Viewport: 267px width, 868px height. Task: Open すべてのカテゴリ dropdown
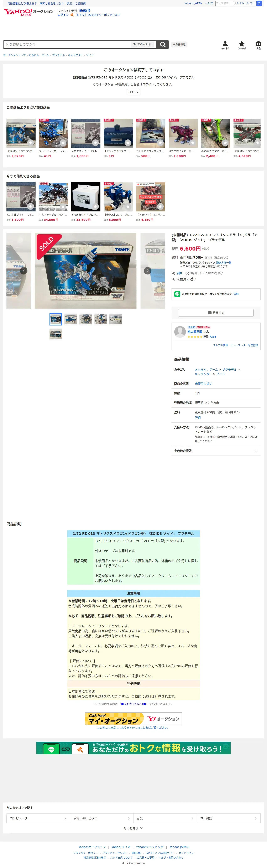click(x=143, y=45)
